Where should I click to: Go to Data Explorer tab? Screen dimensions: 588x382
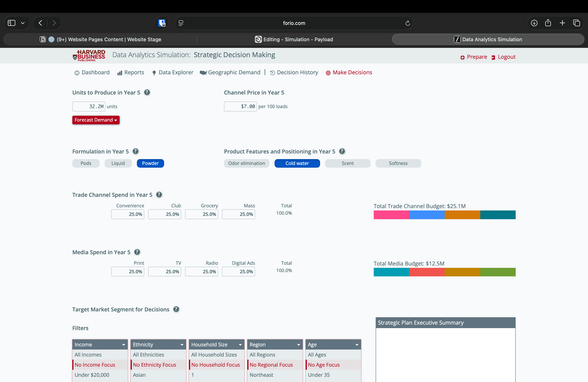click(173, 72)
